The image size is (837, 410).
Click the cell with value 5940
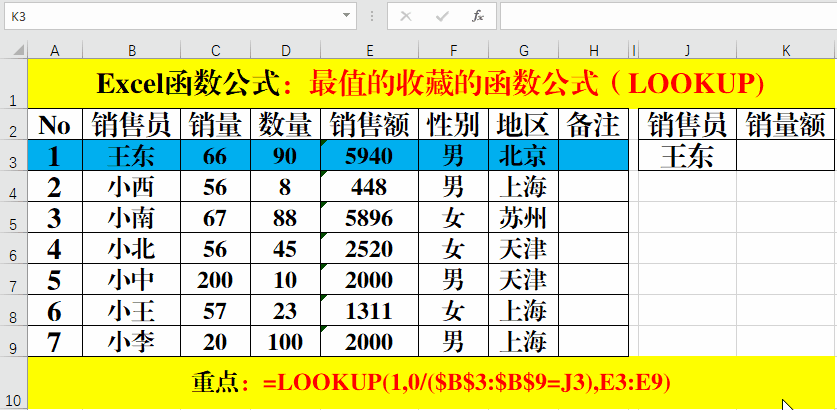(369, 155)
